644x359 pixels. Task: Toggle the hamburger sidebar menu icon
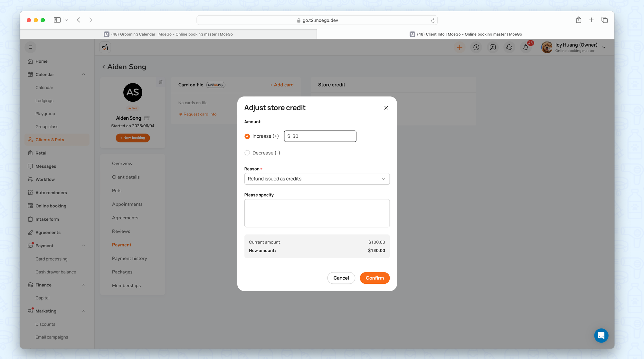point(30,47)
